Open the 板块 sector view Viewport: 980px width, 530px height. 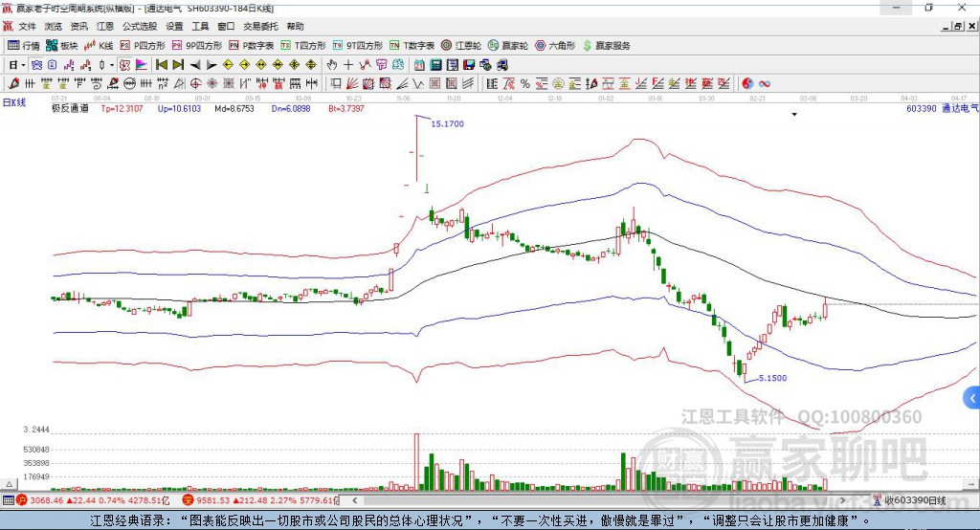point(62,46)
